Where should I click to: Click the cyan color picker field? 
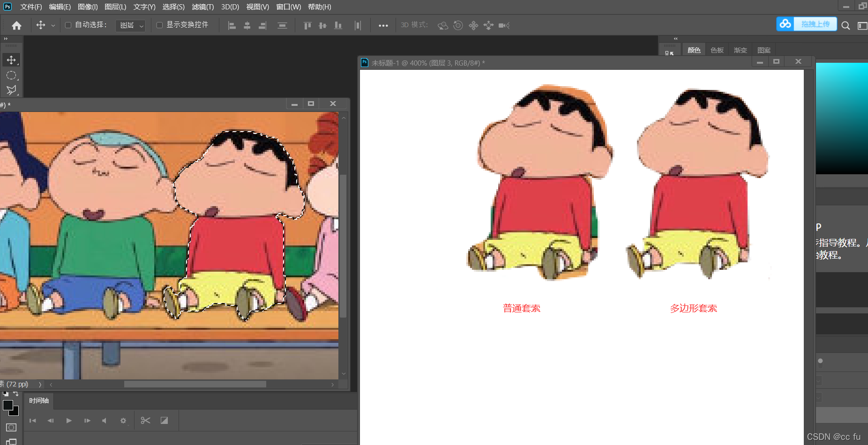click(x=842, y=119)
